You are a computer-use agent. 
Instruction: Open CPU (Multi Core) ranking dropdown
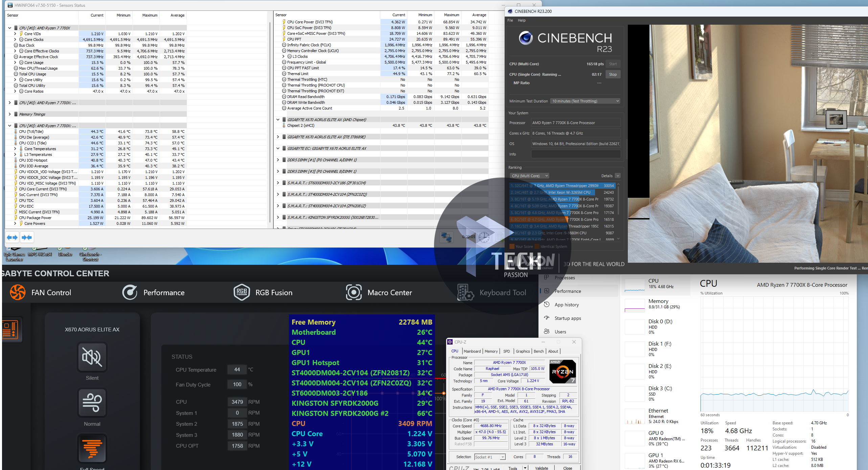click(x=529, y=176)
